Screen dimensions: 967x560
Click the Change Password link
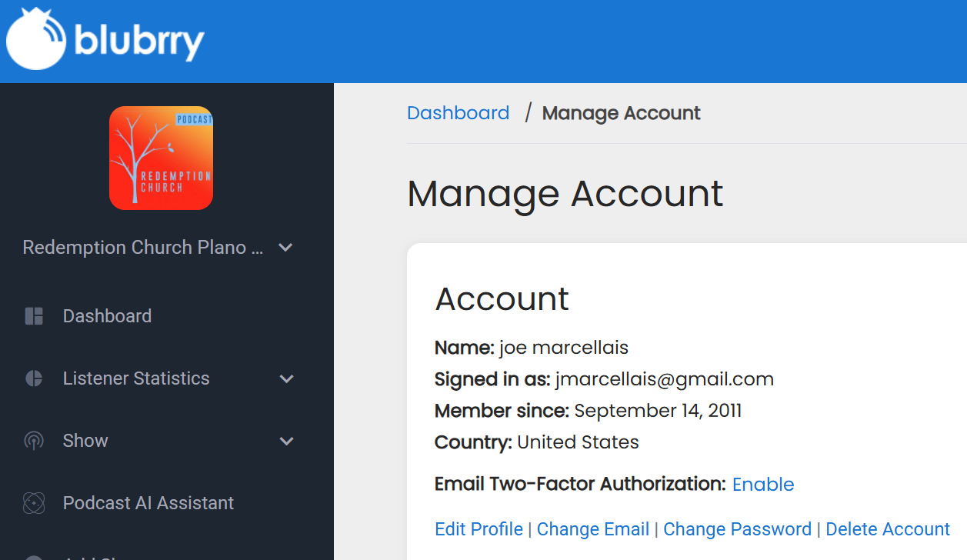(x=737, y=529)
